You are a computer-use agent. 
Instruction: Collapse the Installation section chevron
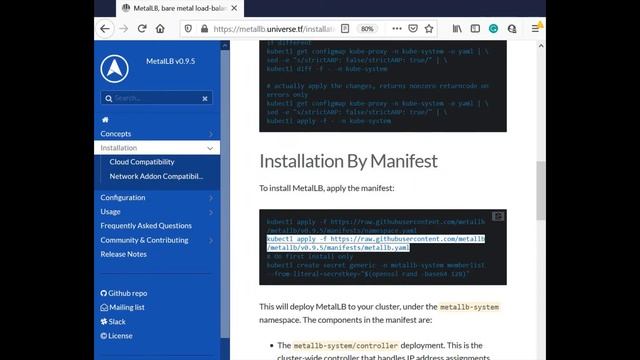point(210,148)
